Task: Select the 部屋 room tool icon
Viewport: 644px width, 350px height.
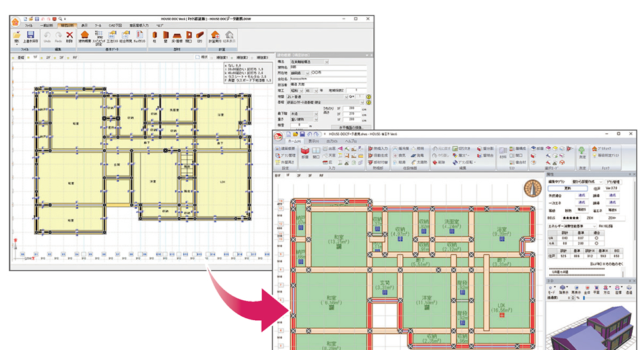Action: pos(304,151)
